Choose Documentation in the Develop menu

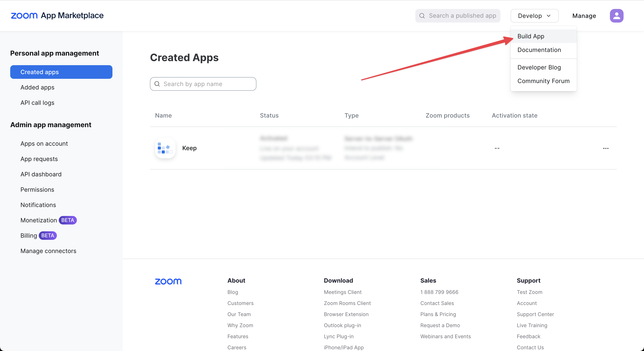coord(539,50)
